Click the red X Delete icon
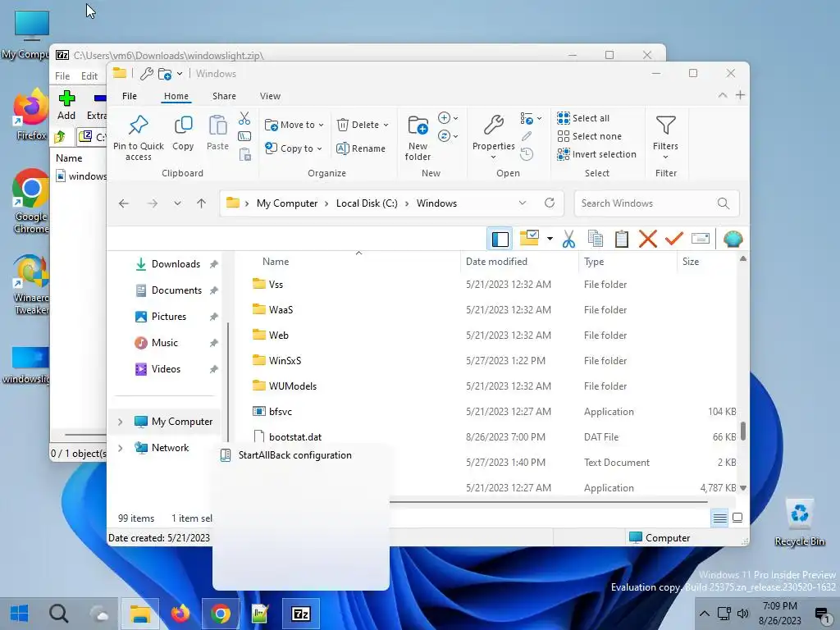The width and height of the screenshot is (840, 630). [648, 239]
